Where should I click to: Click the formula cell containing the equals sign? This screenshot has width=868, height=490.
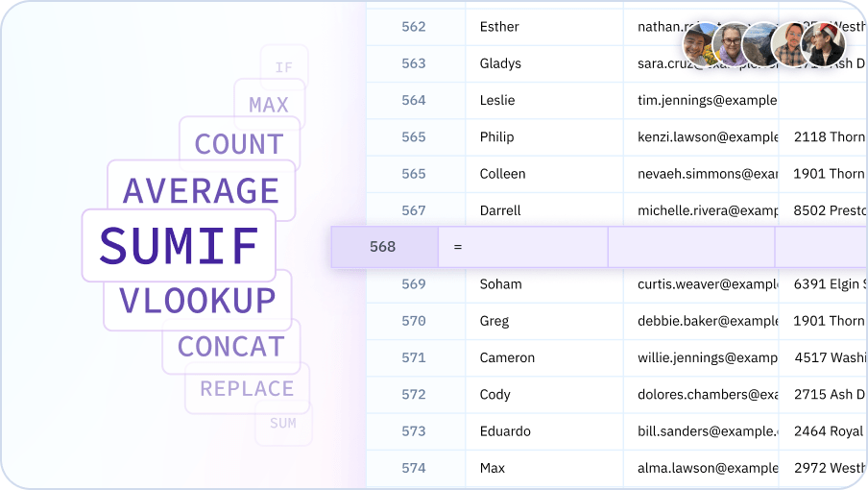coord(523,247)
